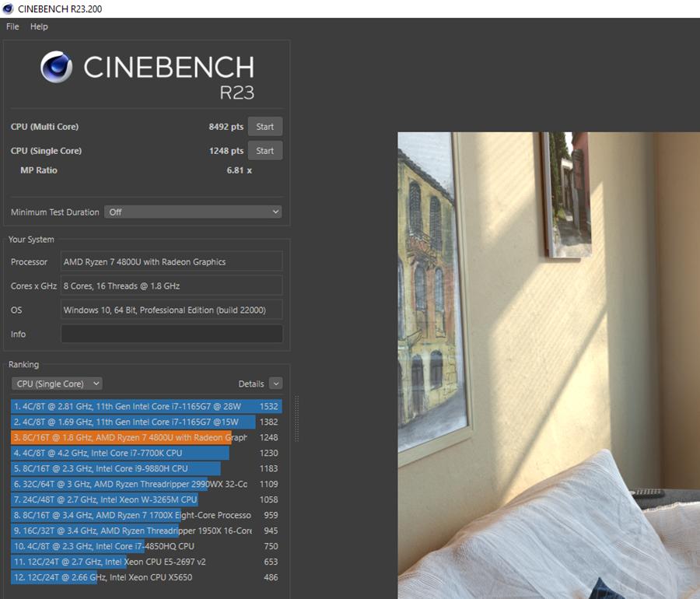Select the Xeon E5-2697 v2 ranking row
This screenshot has height=599, width=700.
coord(146,562)
